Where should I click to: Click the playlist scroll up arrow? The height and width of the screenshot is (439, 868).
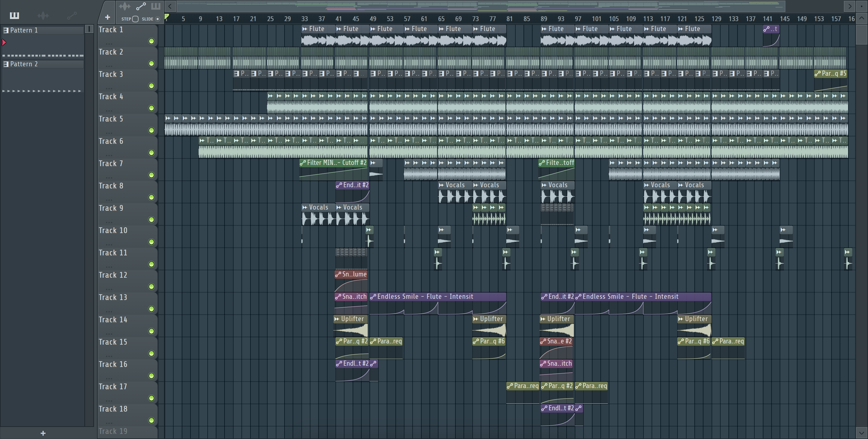(861, 18)
